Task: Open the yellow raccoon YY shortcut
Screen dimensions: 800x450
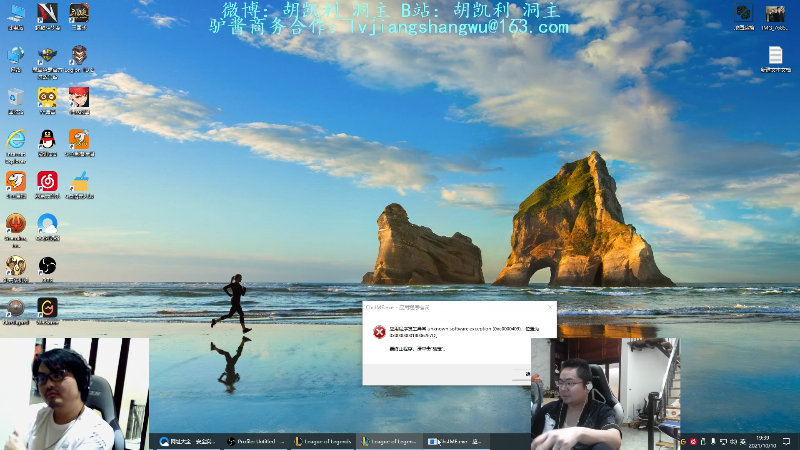Action: coord(47,101)
